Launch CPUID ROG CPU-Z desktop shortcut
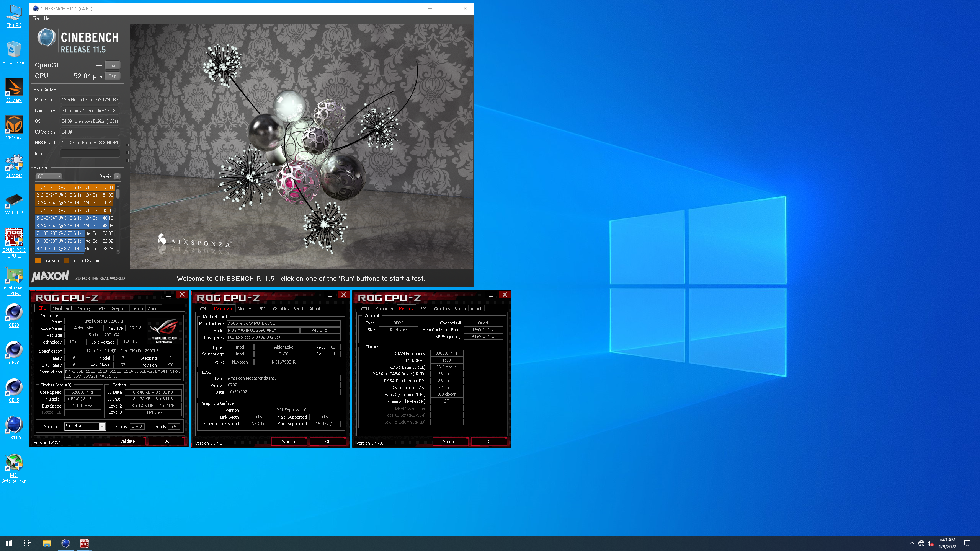This screenshot has height=551, width=980. point(14,243)
